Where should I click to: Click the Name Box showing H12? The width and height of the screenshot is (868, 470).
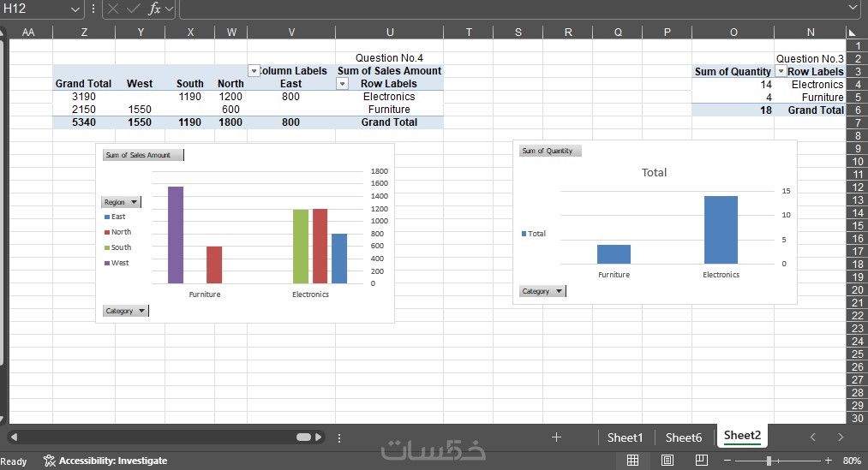pyautogui.click(x=34, y=9)
